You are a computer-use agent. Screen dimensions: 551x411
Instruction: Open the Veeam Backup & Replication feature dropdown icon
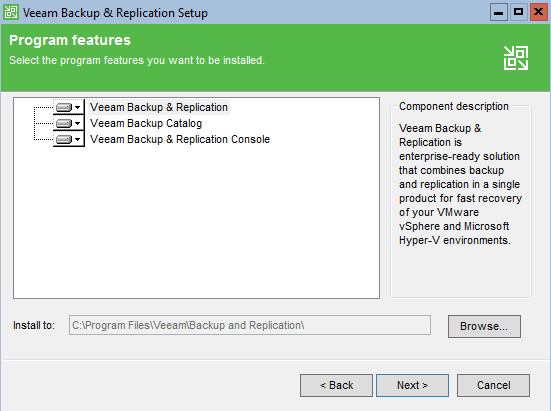click(x=69, y=107)
